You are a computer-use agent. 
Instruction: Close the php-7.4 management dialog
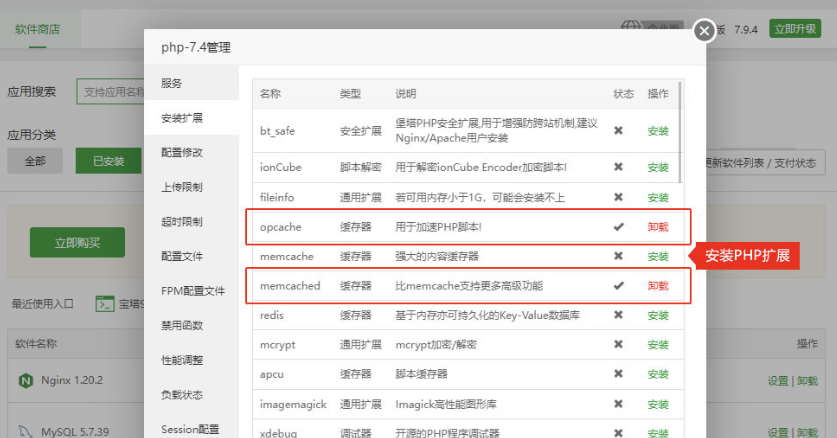coord(704,31)
